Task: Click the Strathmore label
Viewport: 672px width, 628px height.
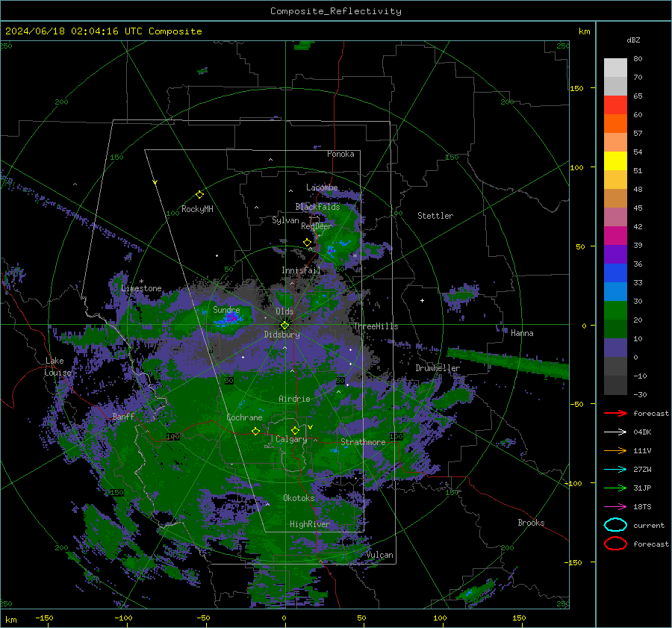Action: (x=363, y=442)
